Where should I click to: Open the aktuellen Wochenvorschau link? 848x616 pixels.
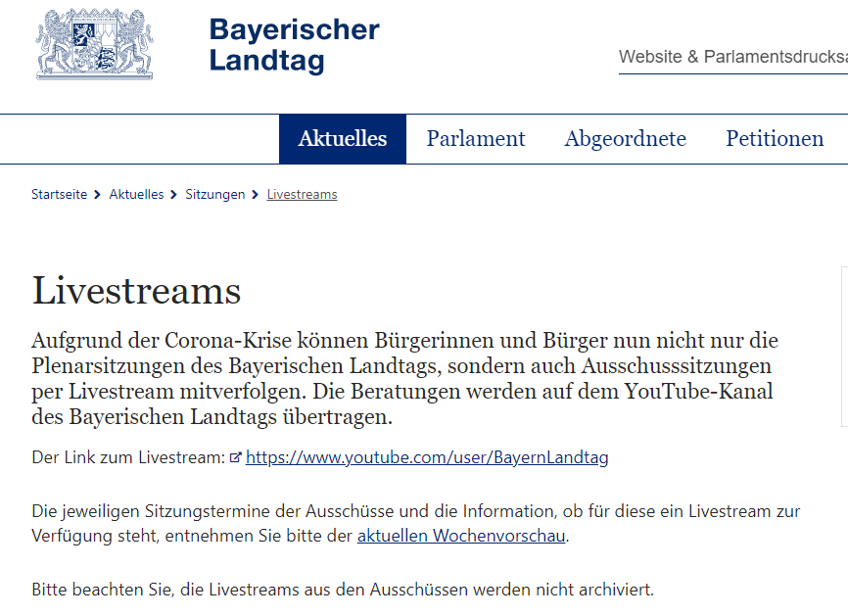click(x=462, y=537)
